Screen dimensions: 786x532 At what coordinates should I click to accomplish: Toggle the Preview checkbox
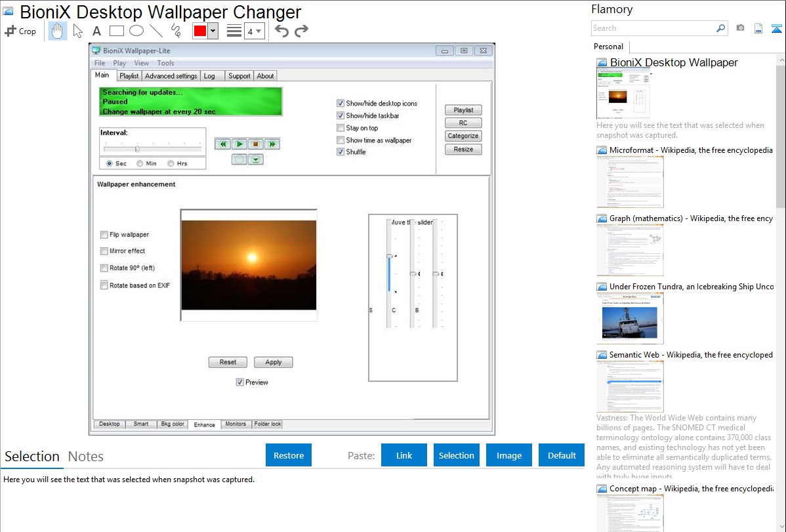pyautogui.click(x=240, y=382)
